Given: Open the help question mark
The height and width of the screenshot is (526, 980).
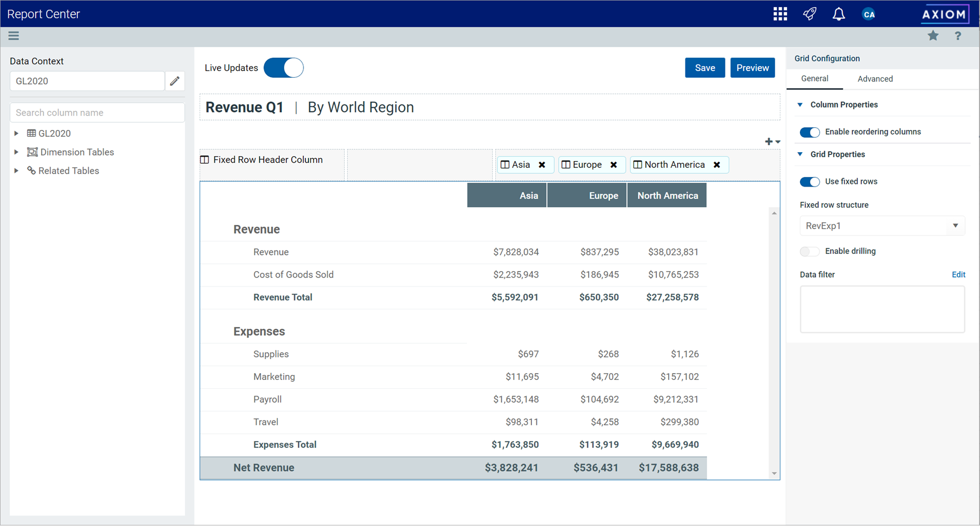Looking at the screenshot, I should tap(958, 36).
